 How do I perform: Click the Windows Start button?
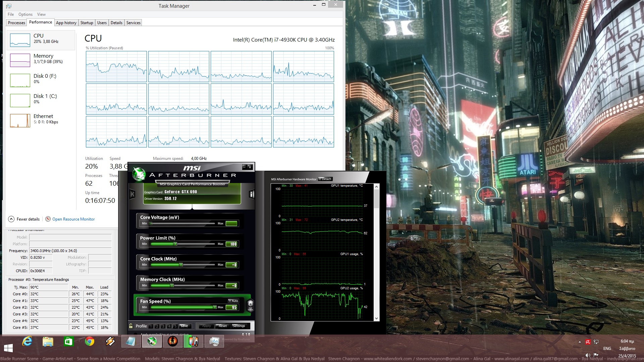[8, 348]
